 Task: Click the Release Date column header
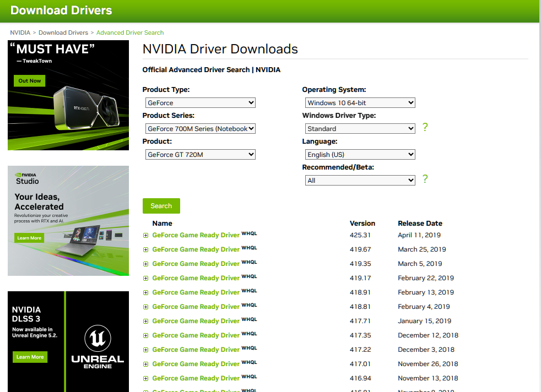(x=420, y=224)
